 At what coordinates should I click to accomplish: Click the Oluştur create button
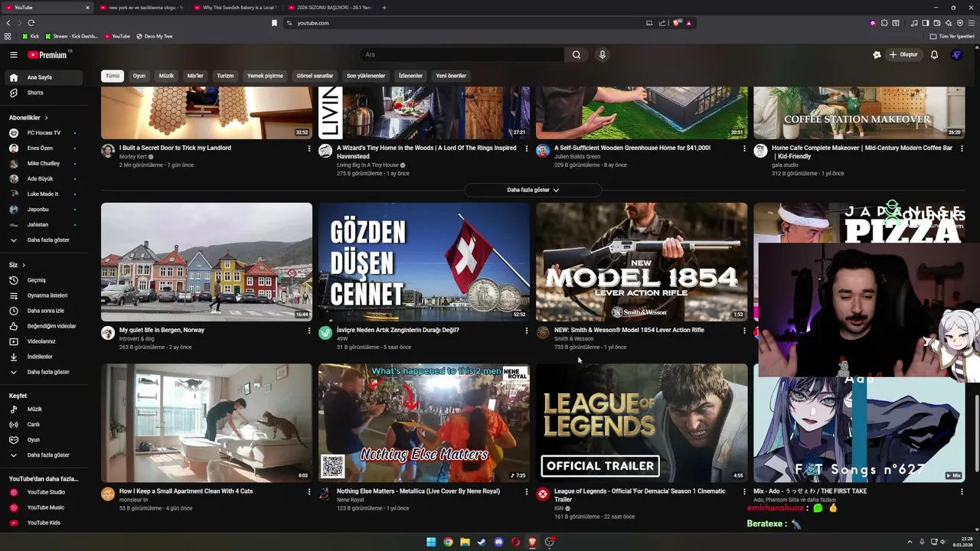coord(903,54)
